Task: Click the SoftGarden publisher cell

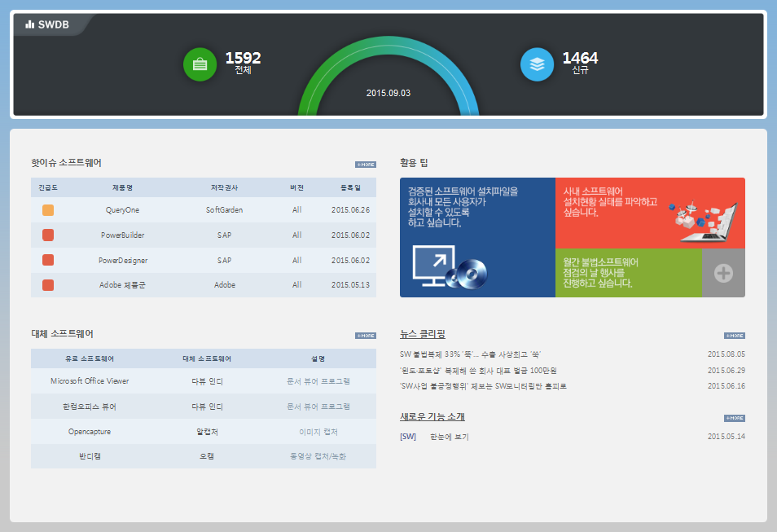Action: click(x=225, y=210)
